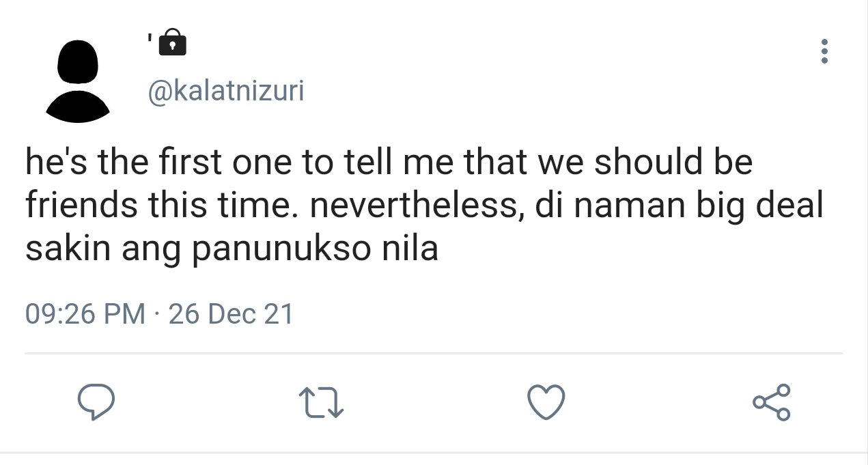Click the 09:26 PM timestamp

click(x=85, y=314)
